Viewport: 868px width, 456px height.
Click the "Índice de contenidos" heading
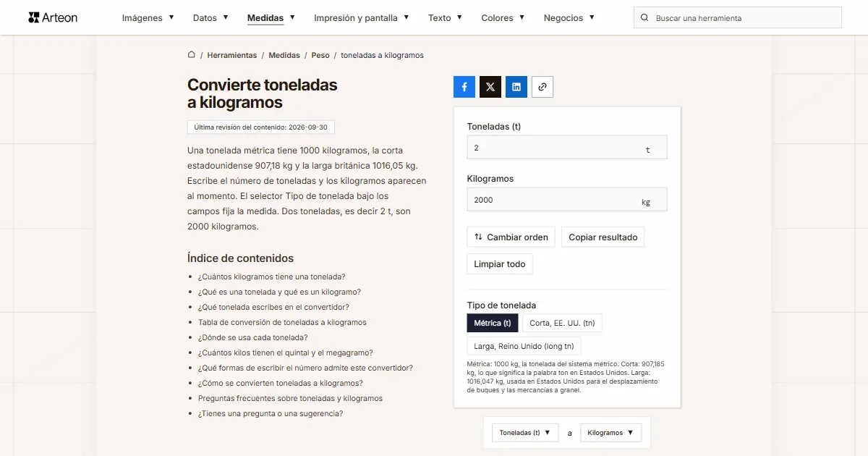tap(240, 258)
